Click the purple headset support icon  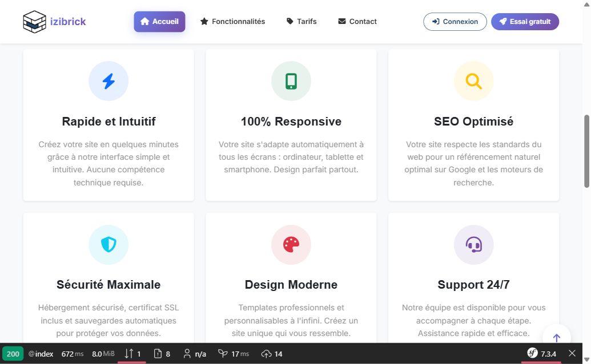[x=473, y=245]
